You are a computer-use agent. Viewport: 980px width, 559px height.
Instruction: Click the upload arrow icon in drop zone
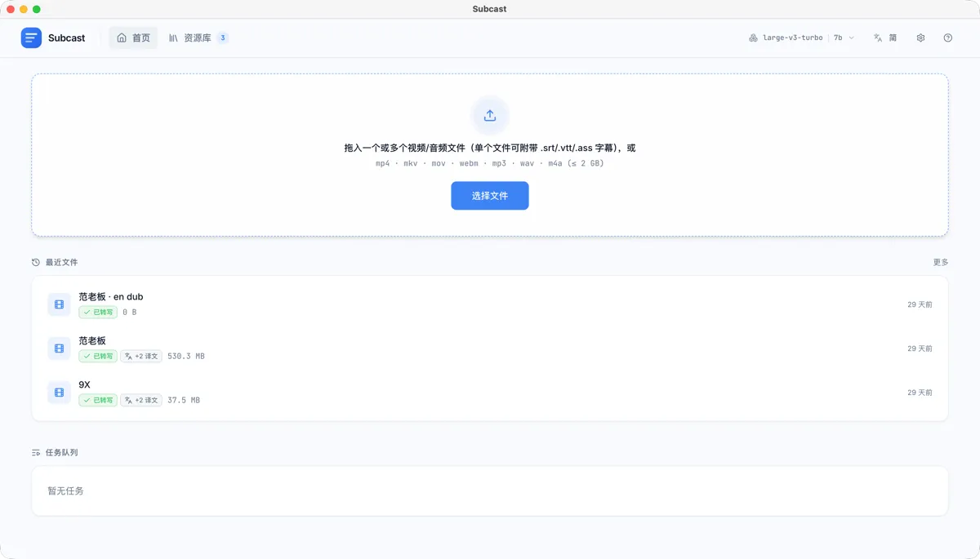490,115
